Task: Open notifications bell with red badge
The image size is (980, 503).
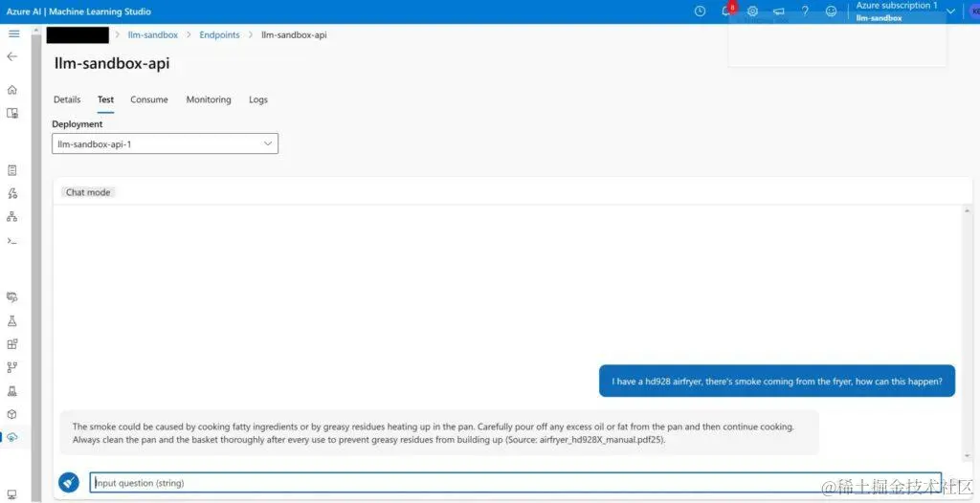Action: 727,11
